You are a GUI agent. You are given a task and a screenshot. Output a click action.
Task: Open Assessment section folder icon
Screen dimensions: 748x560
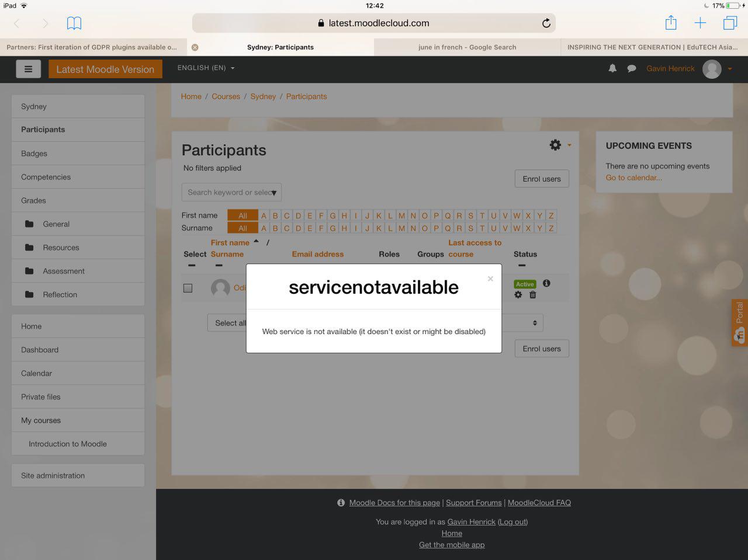pyautogui.click(x=29, y=271)
